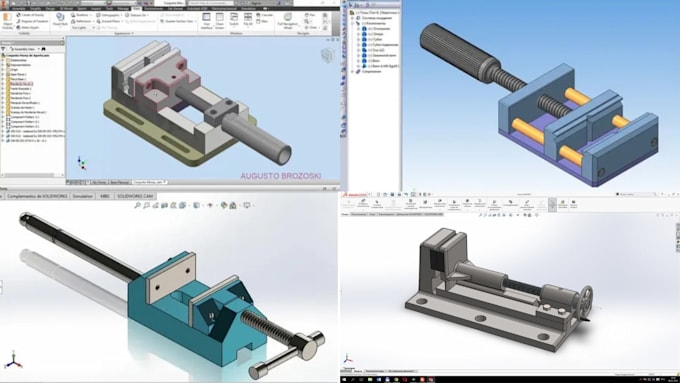This screenshot has height=383, width=680.
Task: Switch to the View ribbon tab in Inventor
Action: [x=137, y=8]
